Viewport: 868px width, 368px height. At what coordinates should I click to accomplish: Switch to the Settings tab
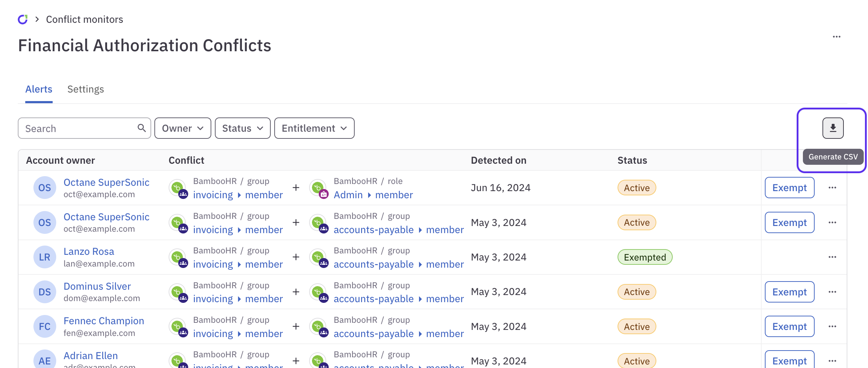pyautogui.click(x=85, y=89)
